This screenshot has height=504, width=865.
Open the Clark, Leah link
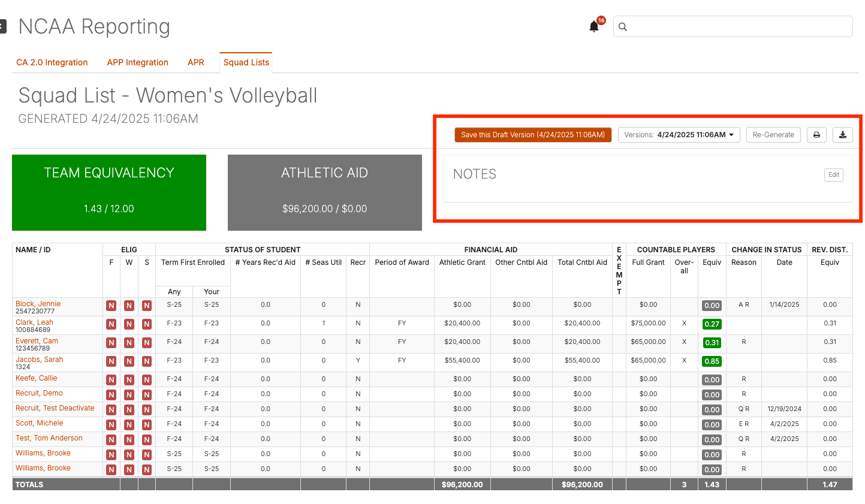[x=34, y=322]
